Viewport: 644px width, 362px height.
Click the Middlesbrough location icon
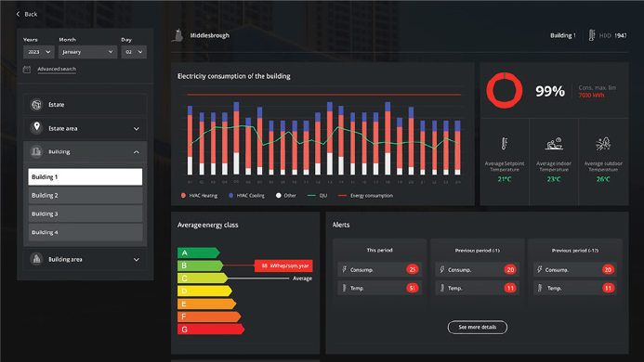[x=178, y=35]
